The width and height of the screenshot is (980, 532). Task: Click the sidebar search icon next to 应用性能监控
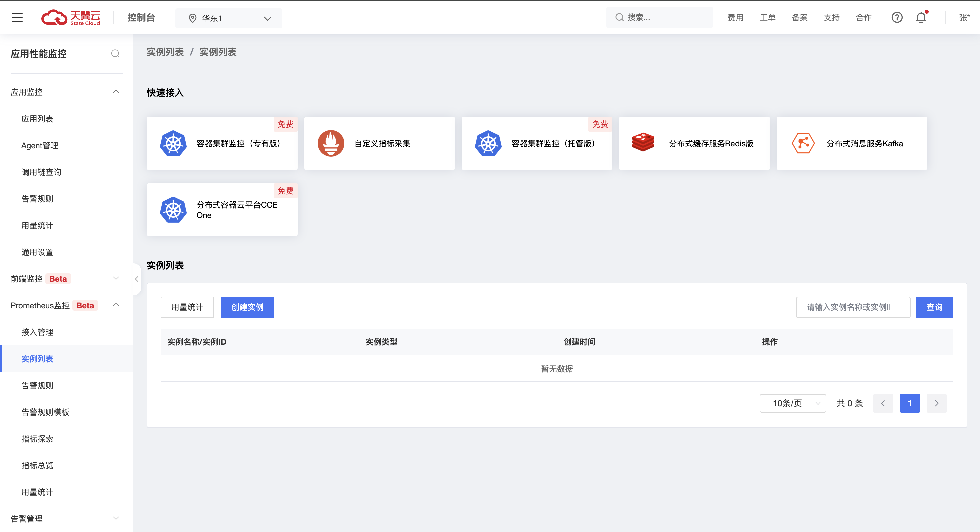[115, 54]
